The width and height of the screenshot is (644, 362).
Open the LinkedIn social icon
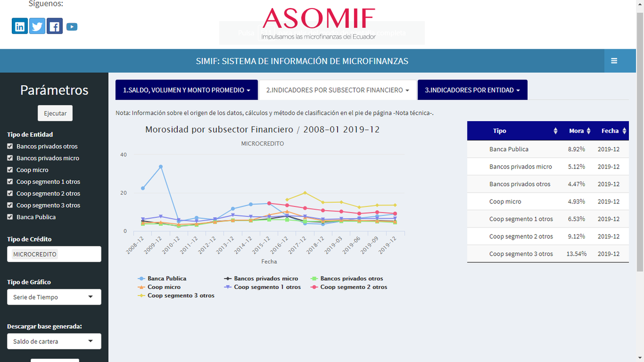(20, 26)
